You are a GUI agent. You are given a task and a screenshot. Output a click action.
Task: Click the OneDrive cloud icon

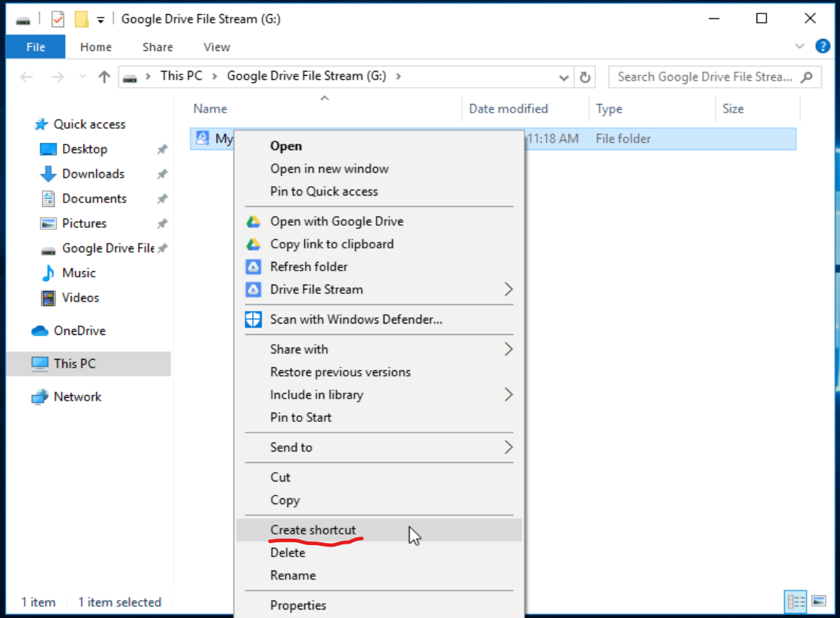click(40, 331)
